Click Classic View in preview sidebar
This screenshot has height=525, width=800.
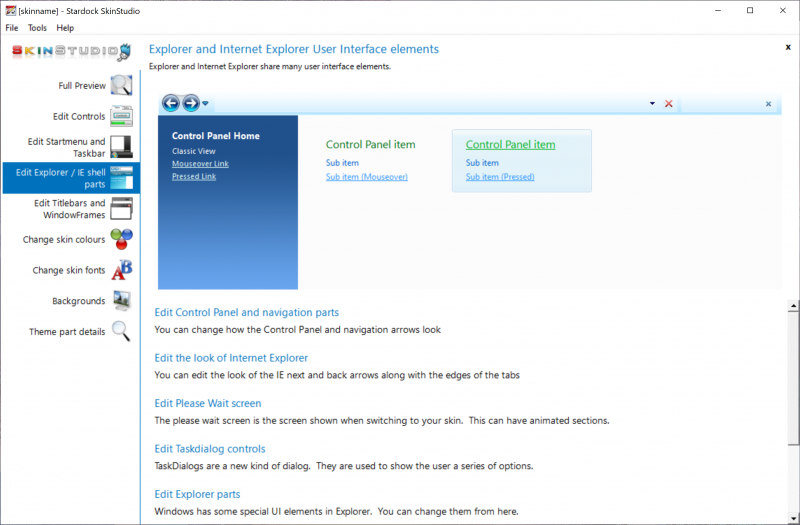(194, 151)
